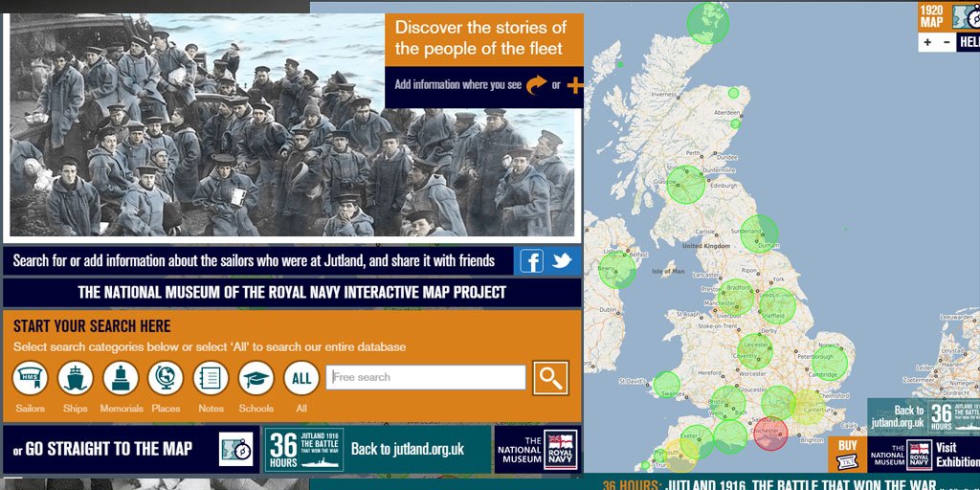Zoom out the map with minus button

[947, 42]
